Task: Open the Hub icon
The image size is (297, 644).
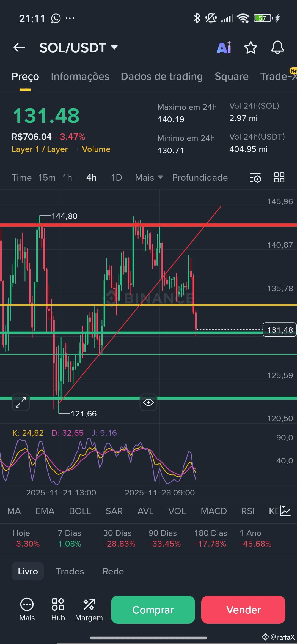Action: [x=58, y=610]
